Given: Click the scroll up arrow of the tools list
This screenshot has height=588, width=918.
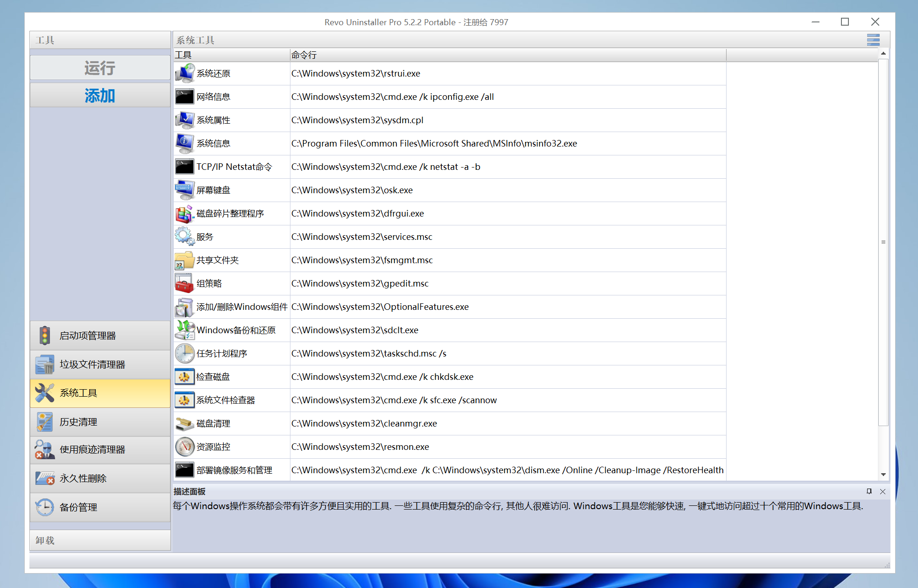Looking at the screenshot, I should point(883,53).
